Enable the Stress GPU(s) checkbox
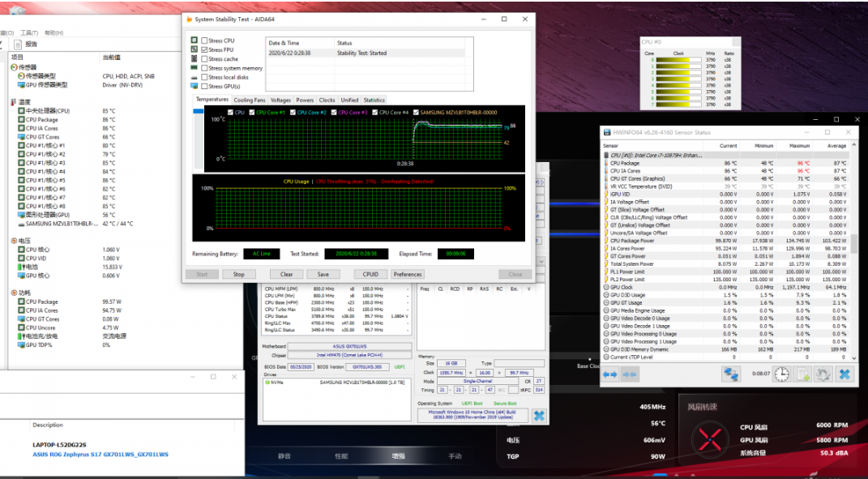Viewport: 868px width, 479px height. 204,86
